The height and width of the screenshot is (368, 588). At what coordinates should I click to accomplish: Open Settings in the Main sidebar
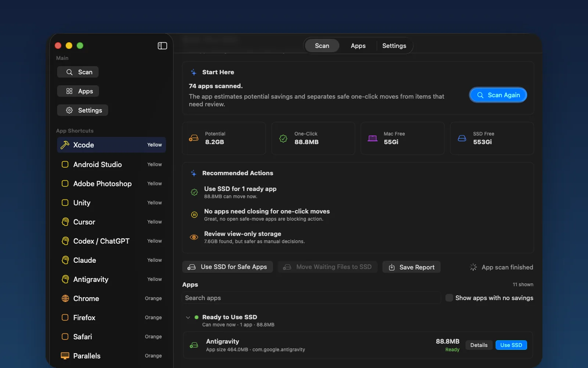[x=83, y=110]
